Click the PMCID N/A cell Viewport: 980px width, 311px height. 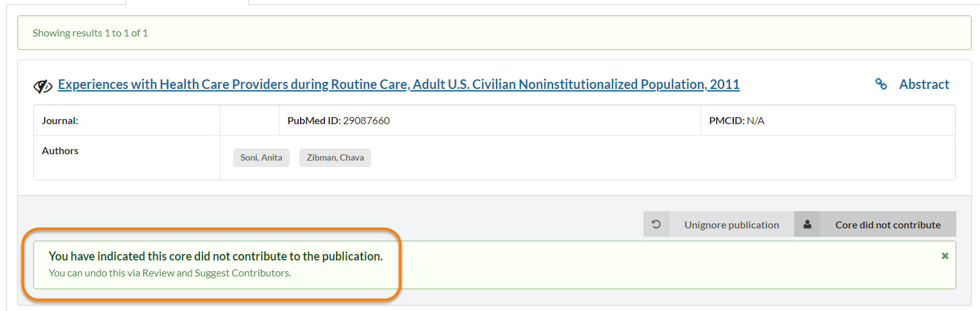coord(736,120)
